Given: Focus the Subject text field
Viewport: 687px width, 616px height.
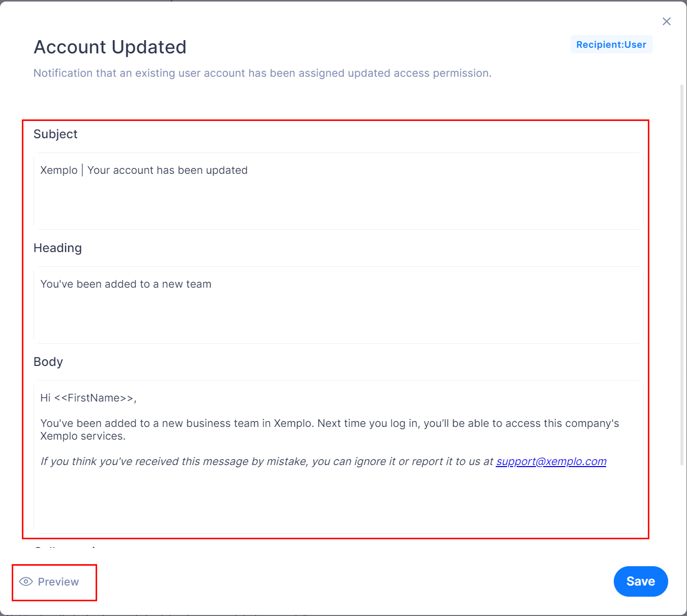Looking at the screenshot, I should click(339, 191).
